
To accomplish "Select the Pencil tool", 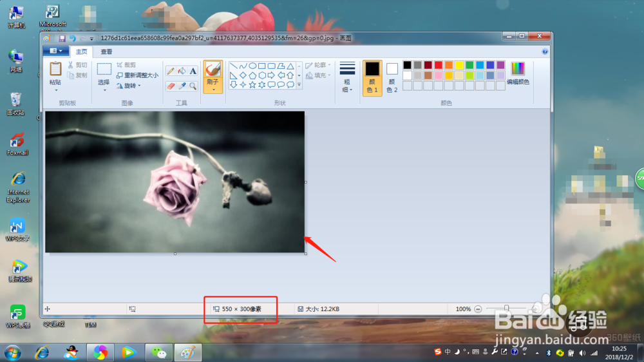I will [171, 71].
